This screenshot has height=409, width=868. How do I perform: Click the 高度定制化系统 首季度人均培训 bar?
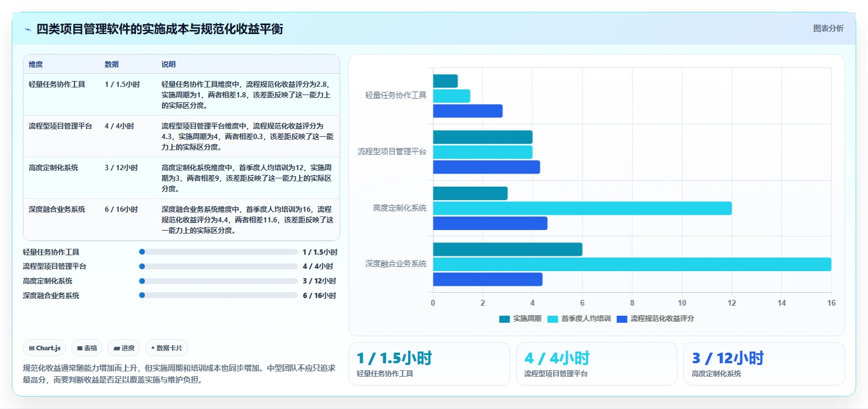[x=582, y=208]
